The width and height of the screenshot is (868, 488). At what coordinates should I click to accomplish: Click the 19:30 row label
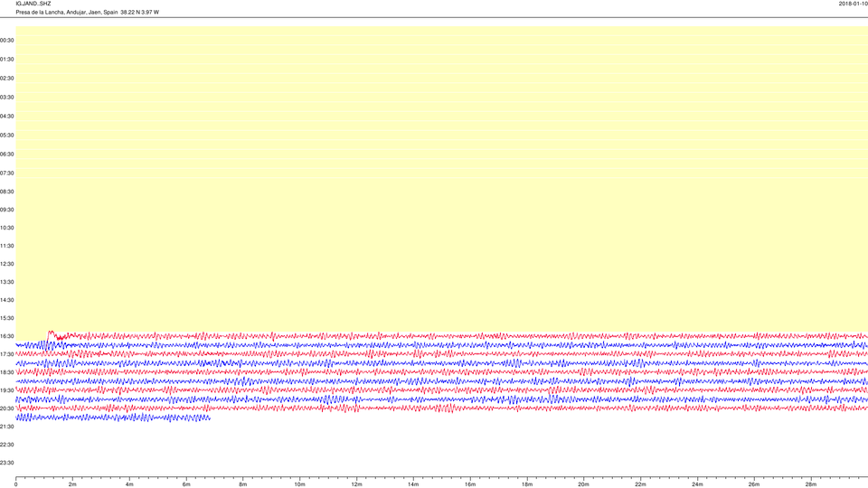[x=6, y=390]
